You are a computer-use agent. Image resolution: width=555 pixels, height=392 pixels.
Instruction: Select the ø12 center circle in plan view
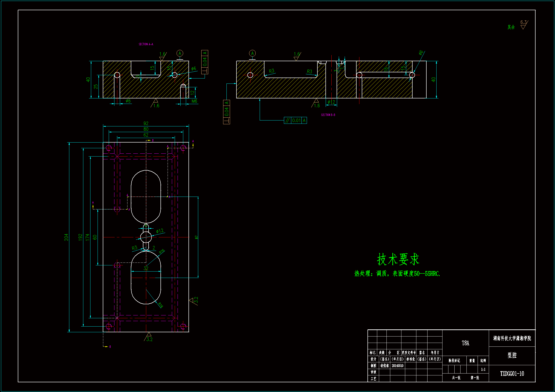pos(146,237)
